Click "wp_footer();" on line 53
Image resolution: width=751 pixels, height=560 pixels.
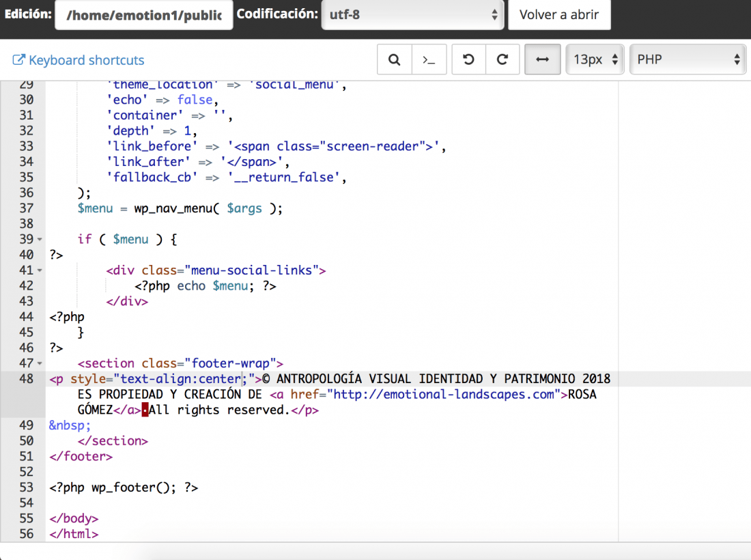click(x=134, y=488)
